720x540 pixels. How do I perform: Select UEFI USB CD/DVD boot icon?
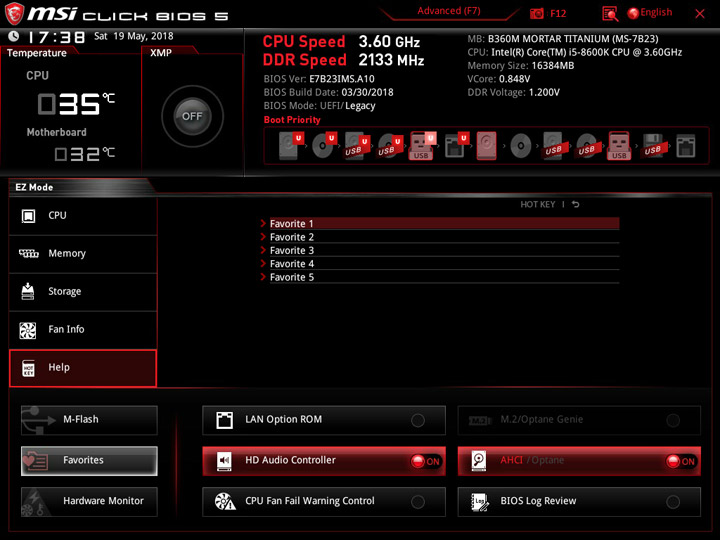390,146
